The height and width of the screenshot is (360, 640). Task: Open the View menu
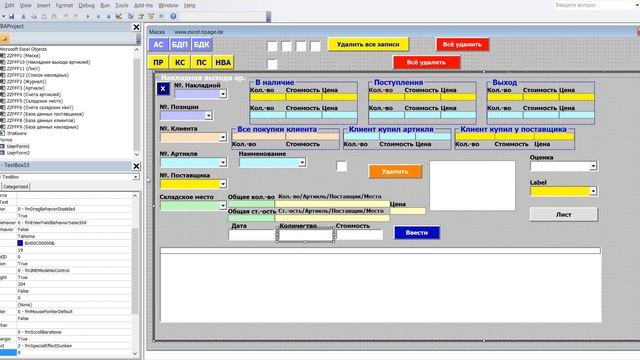(x=25, y=5)
